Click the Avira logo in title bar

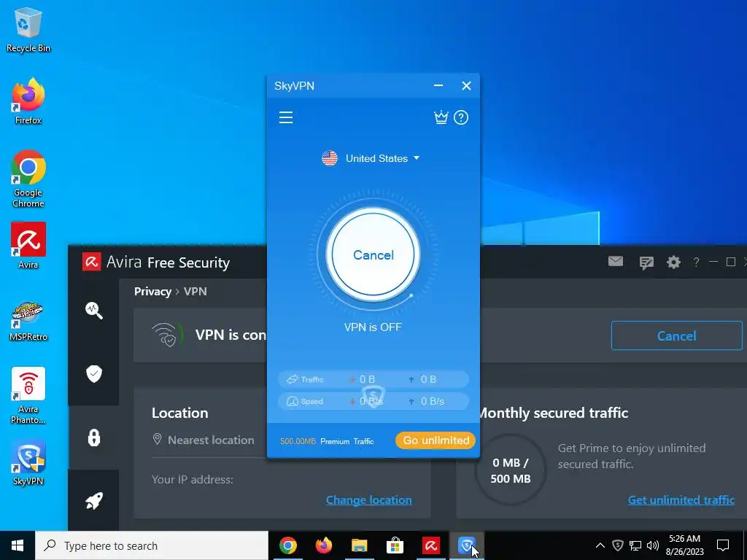click(x=91, y=262)
